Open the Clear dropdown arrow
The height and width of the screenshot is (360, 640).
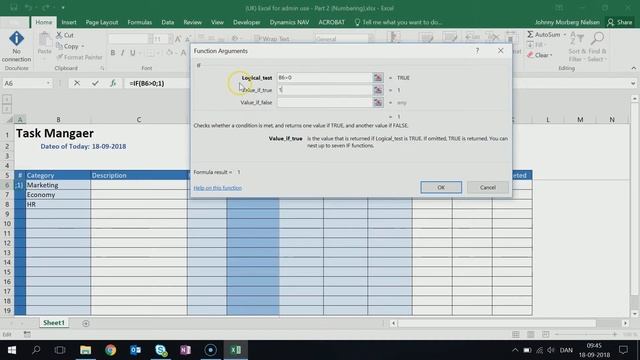pyautogui.click(x=551, y=55)
